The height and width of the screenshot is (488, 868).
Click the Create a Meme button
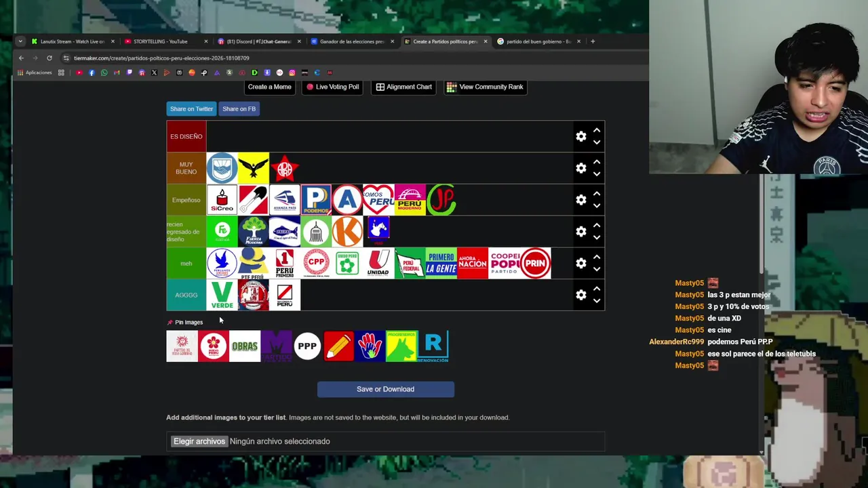269,87
